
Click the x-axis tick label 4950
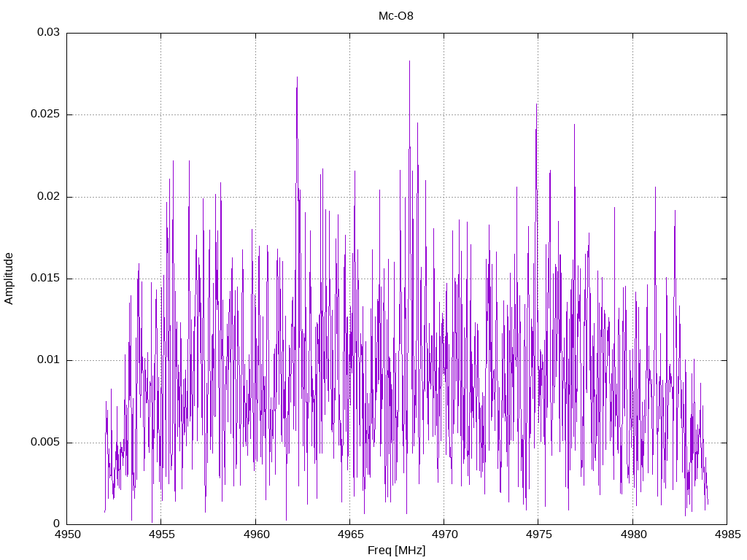(x=67, y=534)
